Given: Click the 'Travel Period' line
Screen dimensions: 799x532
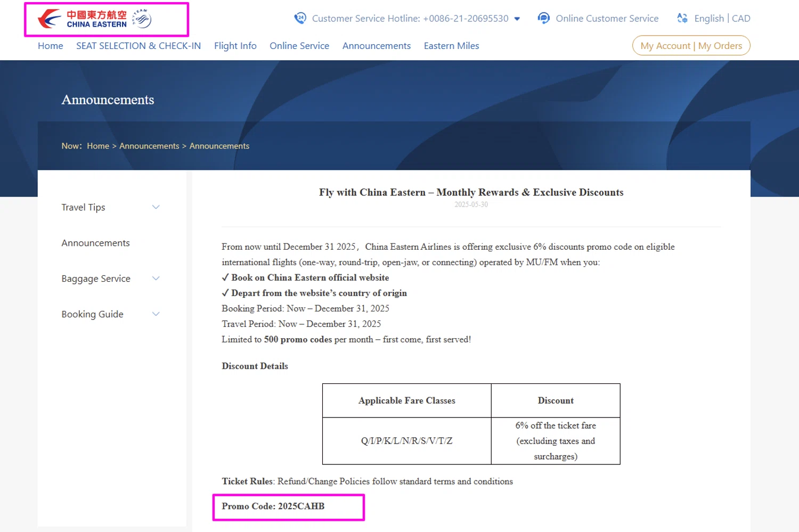Looking at the screenshot, I should tap(301, 324).
